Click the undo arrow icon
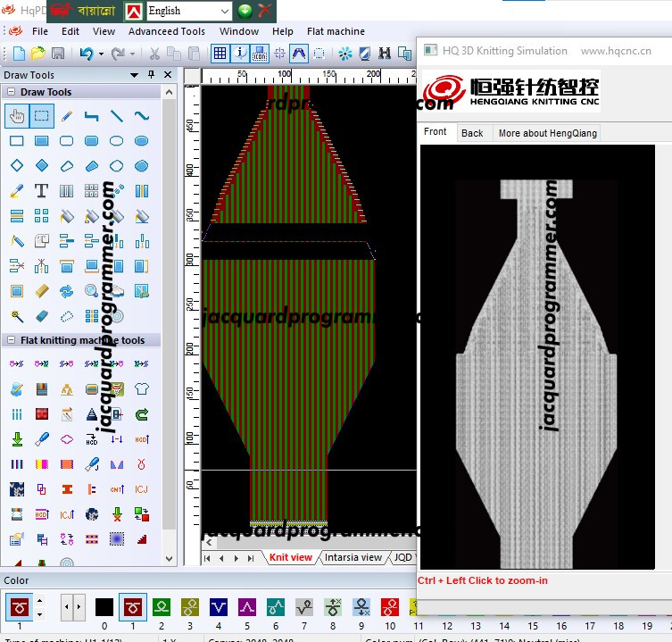Screen dimensions: 672x642 (87, 54)
